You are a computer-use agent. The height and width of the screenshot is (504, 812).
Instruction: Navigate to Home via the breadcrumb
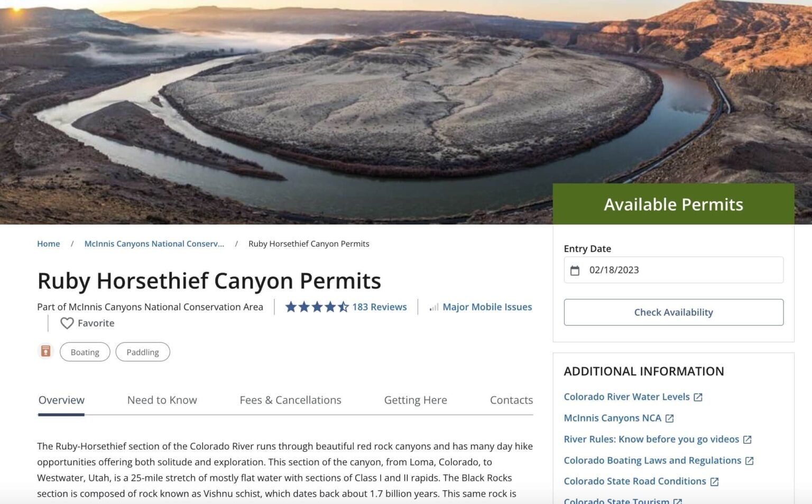(48, 244)
